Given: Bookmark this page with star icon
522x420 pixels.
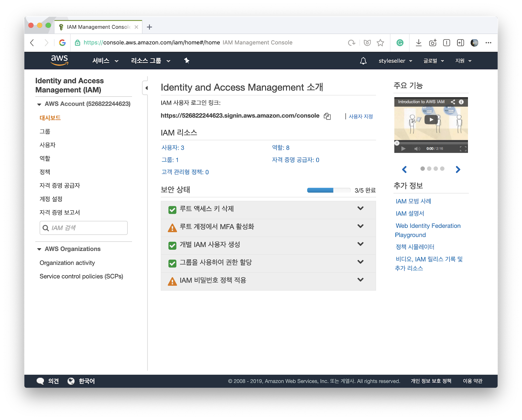Looking at the screenshot, I should [x=380, y=43].
